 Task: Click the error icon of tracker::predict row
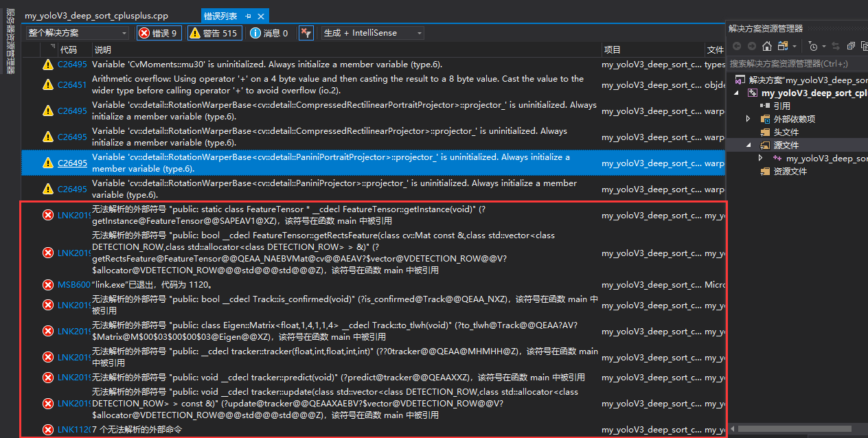tap(48, 378)
